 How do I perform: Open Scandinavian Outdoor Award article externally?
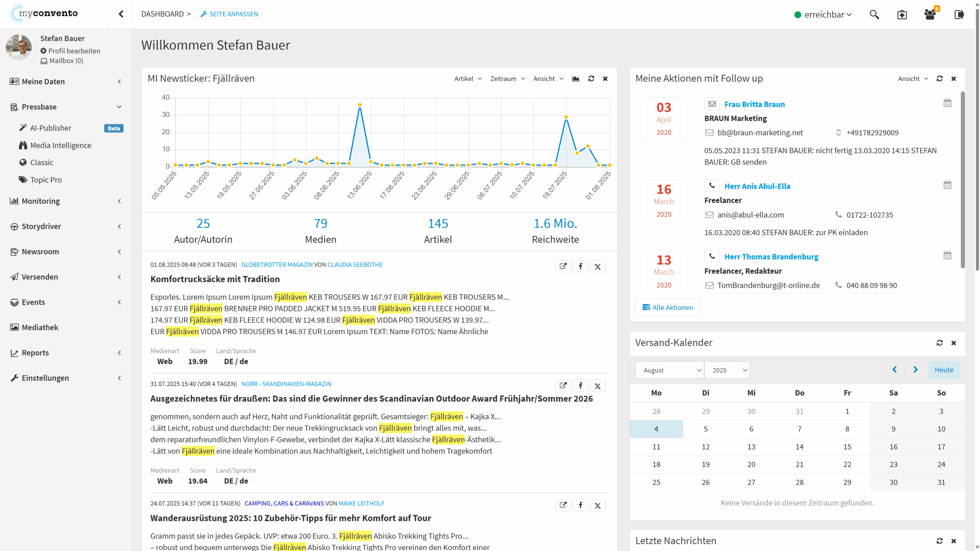click(x=563, y=386)
